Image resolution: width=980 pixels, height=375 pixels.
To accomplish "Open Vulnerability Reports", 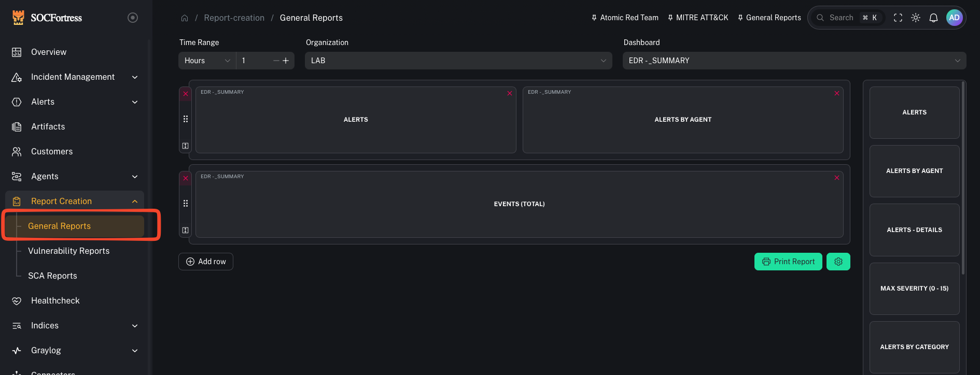I will 68,251.
